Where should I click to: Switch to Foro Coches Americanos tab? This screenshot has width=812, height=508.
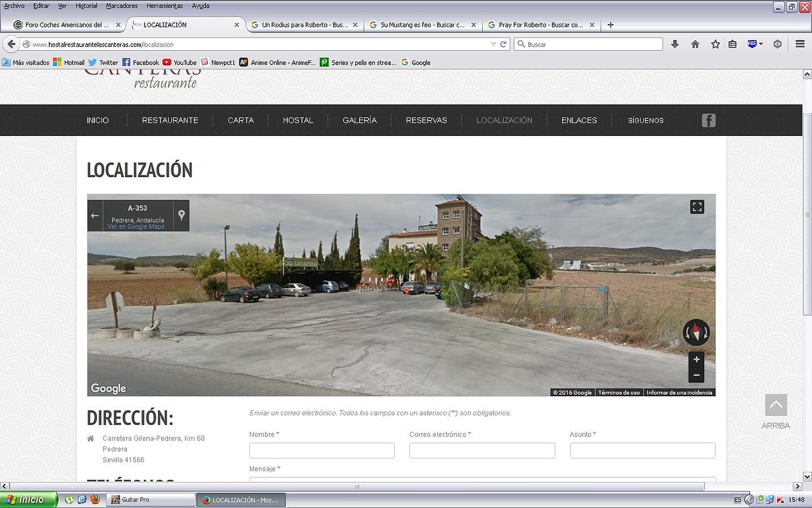point(67,25)
